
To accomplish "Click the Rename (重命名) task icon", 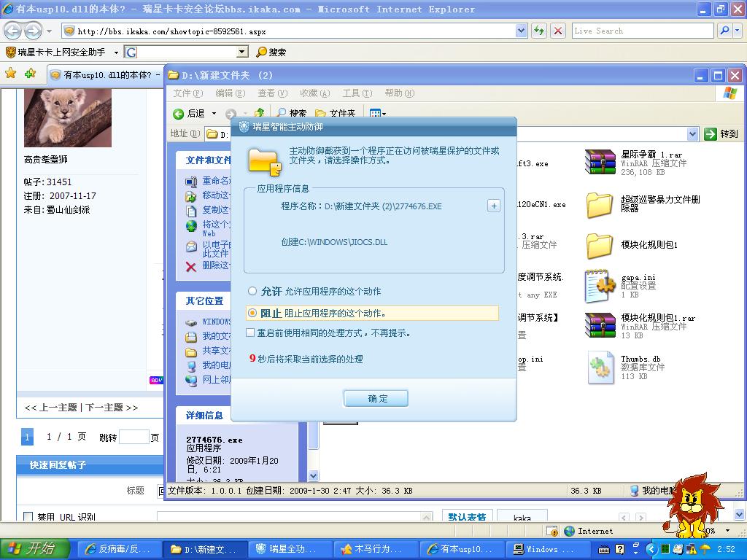I will [x=191, y=181].
